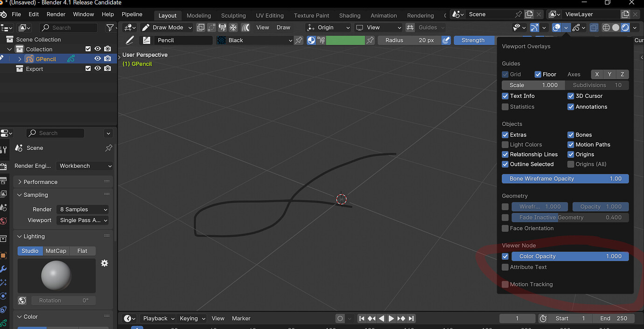Toggle render camera for GPencil
644x329 pixels.
click(108, 59)
